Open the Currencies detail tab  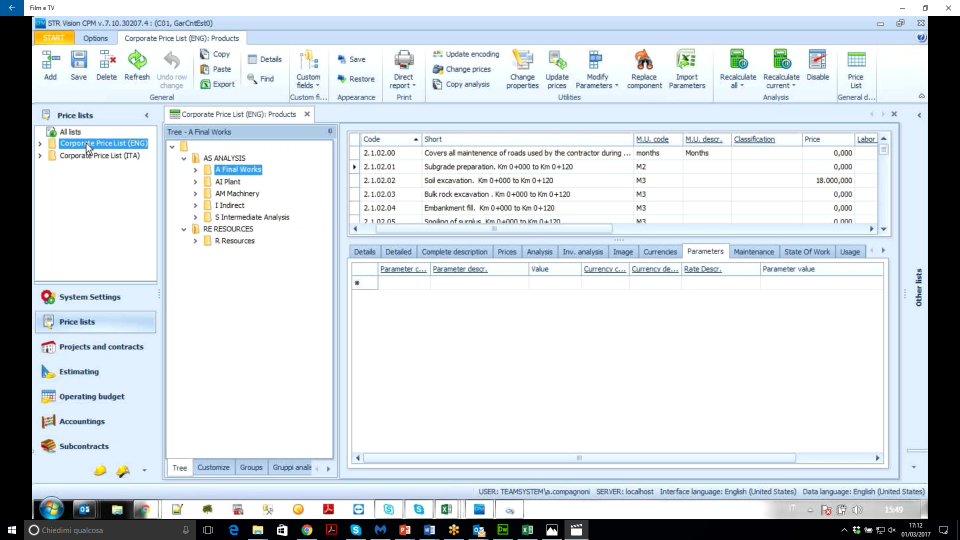click(660, 252)
